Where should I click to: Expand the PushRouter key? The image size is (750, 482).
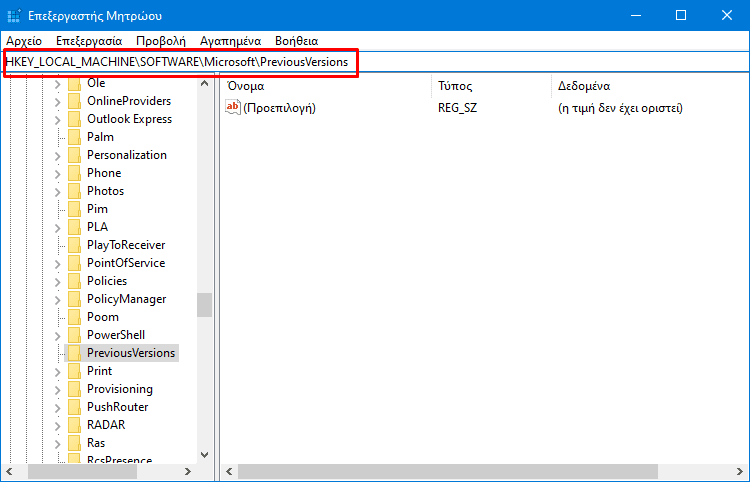click(x=57, y=408)
